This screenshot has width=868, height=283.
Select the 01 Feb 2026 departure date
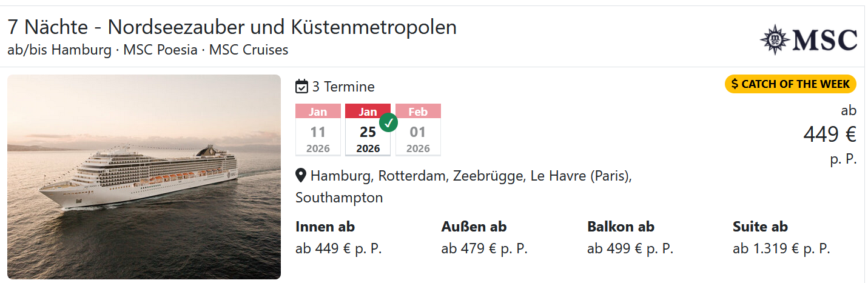[x=418, y=130]
